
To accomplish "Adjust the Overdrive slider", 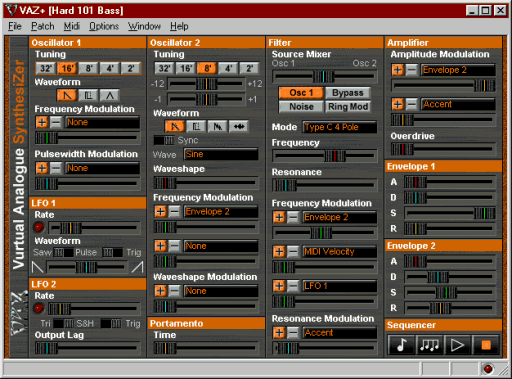I will point(443,149).
